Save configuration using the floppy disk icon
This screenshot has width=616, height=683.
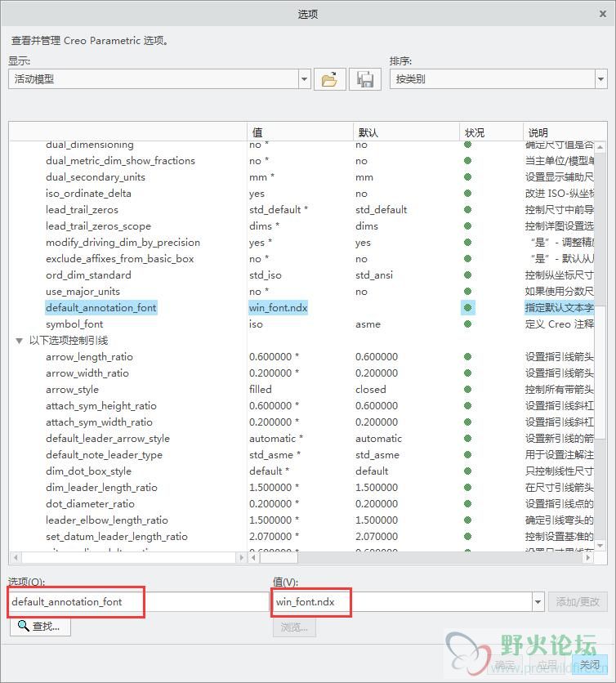pyautogui.click(x=365, y=79)
